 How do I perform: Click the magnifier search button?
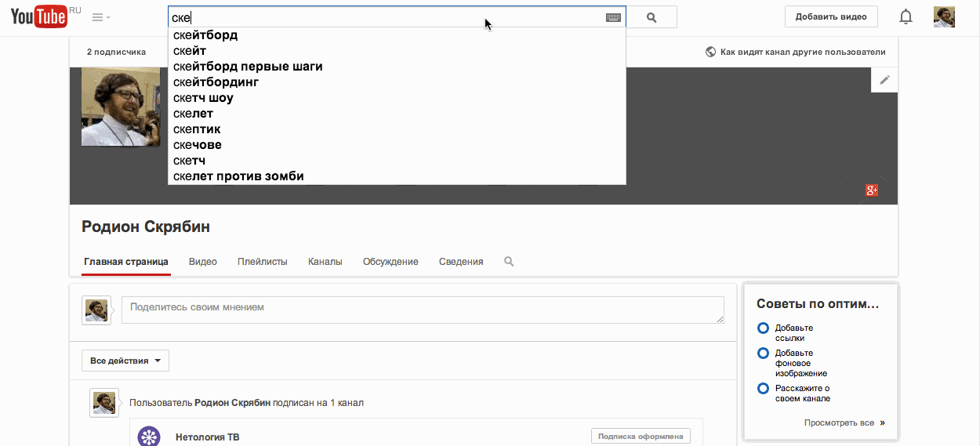coord(652,17)
